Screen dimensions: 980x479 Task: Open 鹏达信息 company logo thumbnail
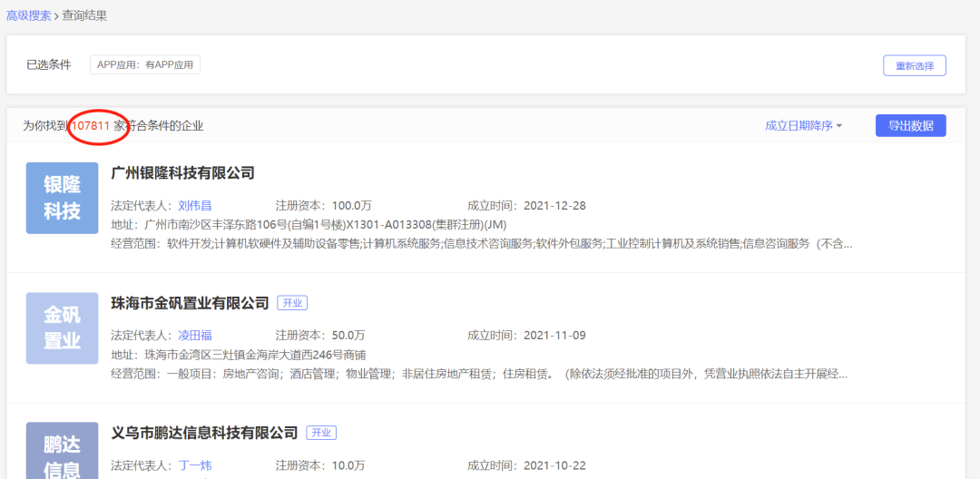point(62,451)
